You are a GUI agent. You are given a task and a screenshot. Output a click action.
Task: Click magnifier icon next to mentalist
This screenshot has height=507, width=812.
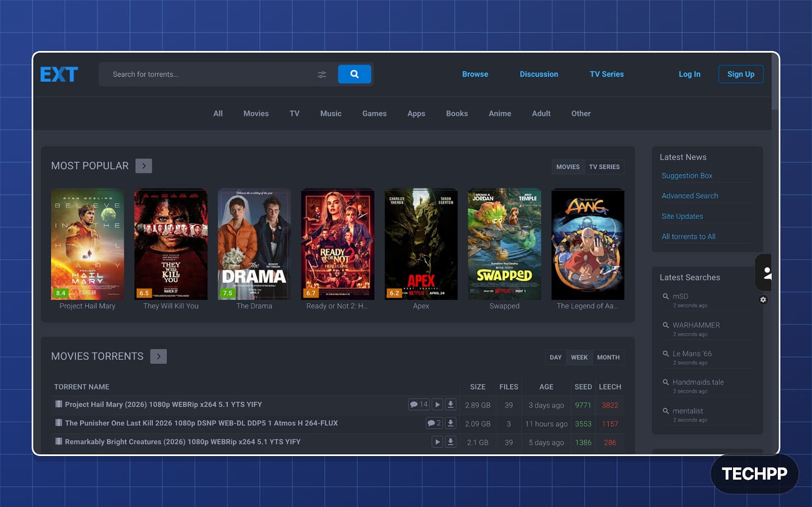[x=666, y=410]
